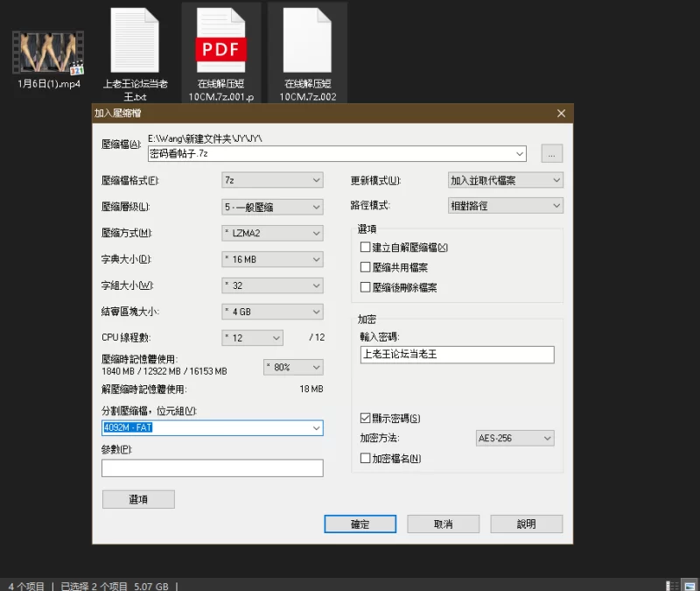The image size is (700, 591).
Task: Click the 取消 button
Action: (443, 524)
